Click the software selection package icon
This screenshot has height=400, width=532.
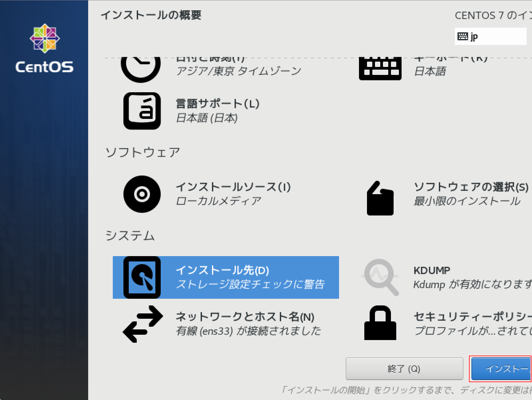click(380, 198)
